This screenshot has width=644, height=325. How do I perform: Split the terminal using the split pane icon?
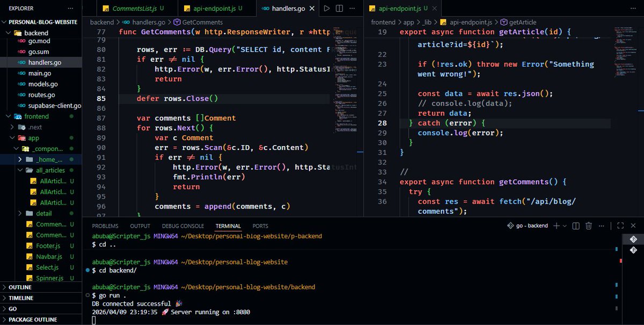575,226
